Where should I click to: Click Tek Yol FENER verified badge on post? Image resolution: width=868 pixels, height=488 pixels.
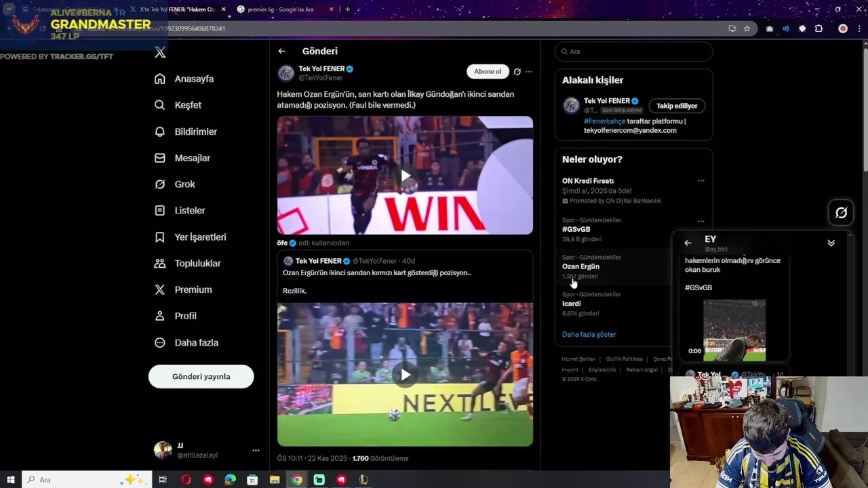350,69
